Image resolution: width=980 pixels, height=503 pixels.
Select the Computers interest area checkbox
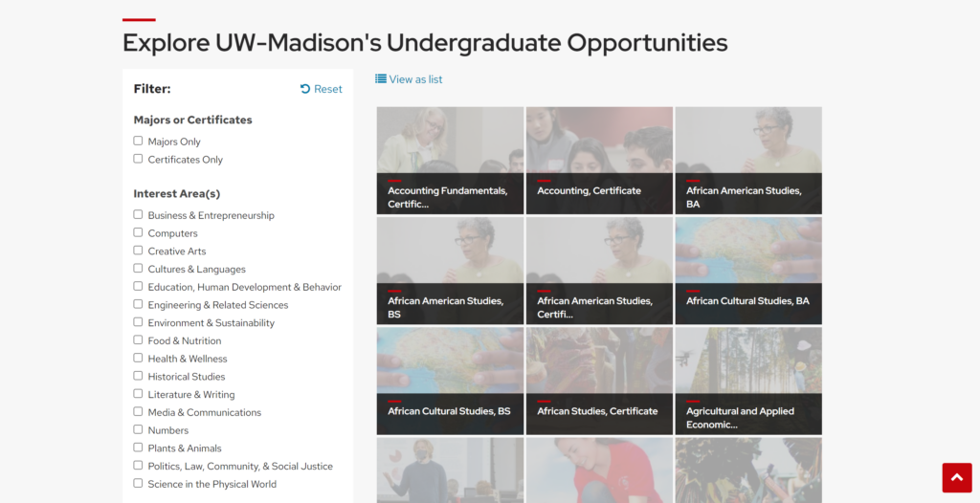(x=138, y=232)
